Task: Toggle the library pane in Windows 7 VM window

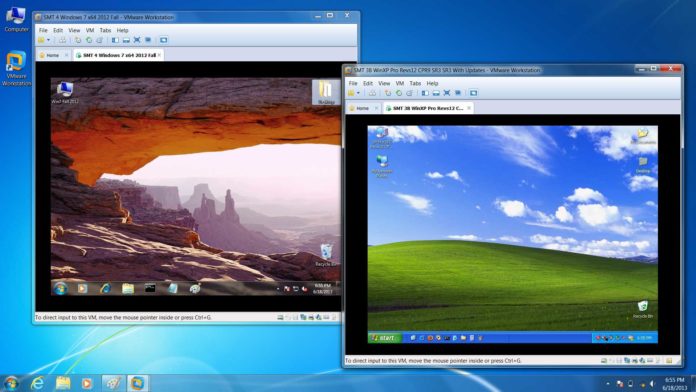Action: point(115,40)
